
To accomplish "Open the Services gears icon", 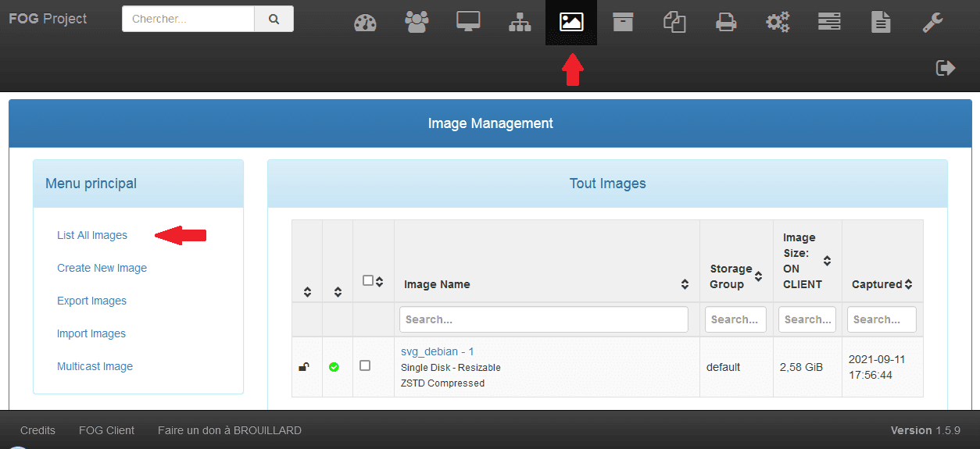I will pos(778,23).
